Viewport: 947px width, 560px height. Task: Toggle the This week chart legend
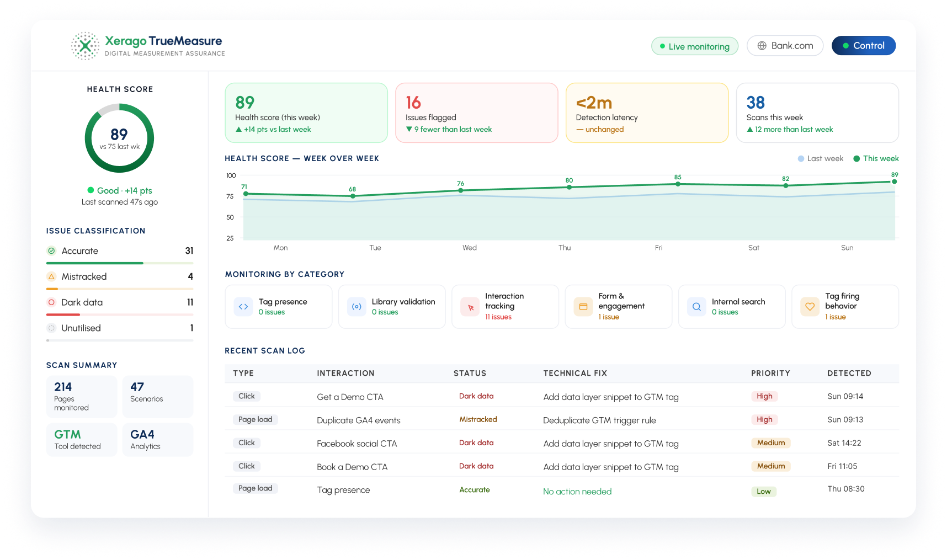876,159
